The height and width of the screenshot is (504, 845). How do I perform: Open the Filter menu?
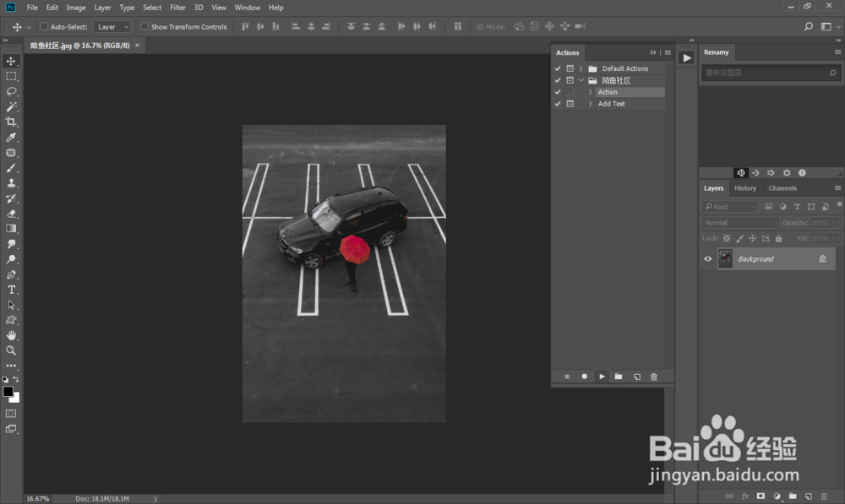(x=177, y=8)
